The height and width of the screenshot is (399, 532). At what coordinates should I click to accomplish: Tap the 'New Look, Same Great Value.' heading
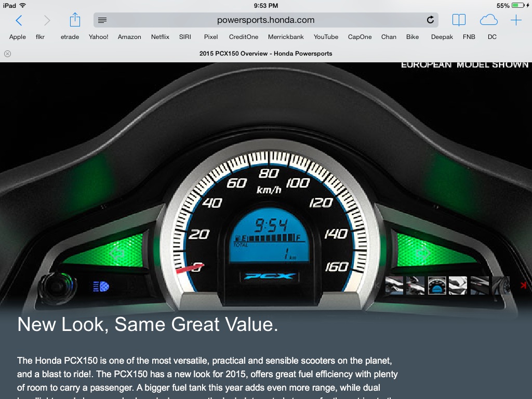148,324
